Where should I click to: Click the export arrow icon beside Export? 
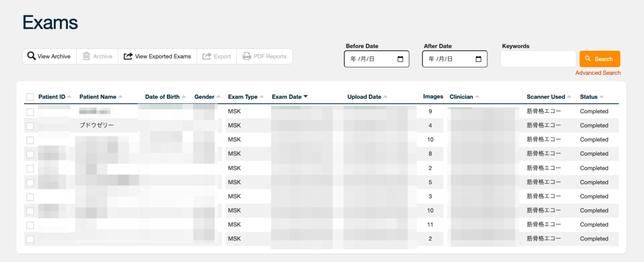point(207,56)
